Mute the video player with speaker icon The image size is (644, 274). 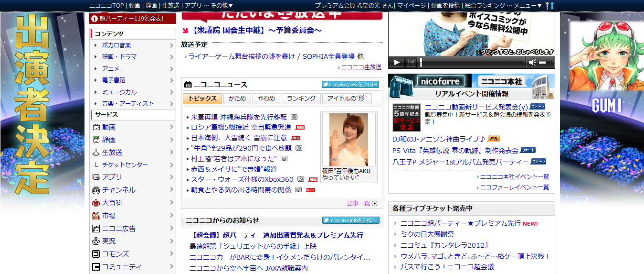point(532,62)
